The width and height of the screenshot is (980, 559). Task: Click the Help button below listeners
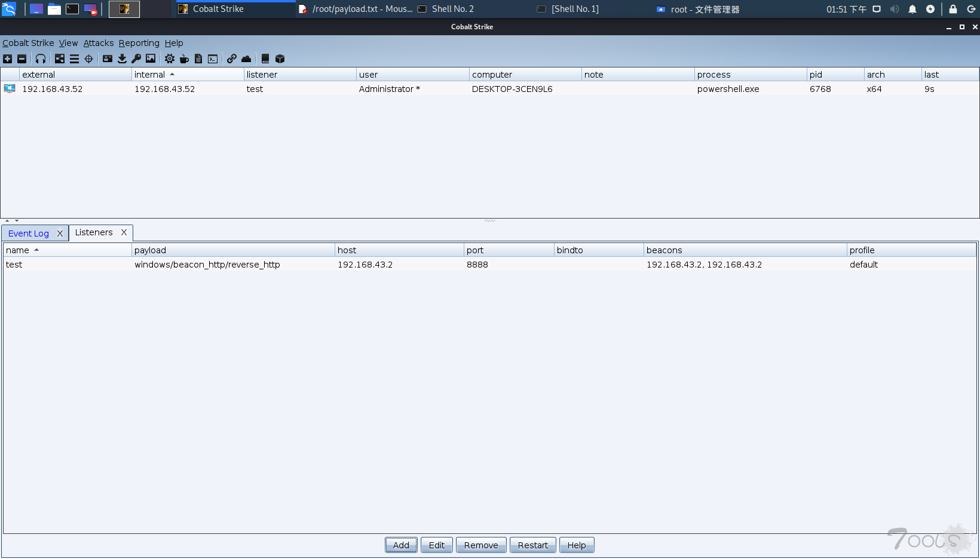[x=577, y=545]
